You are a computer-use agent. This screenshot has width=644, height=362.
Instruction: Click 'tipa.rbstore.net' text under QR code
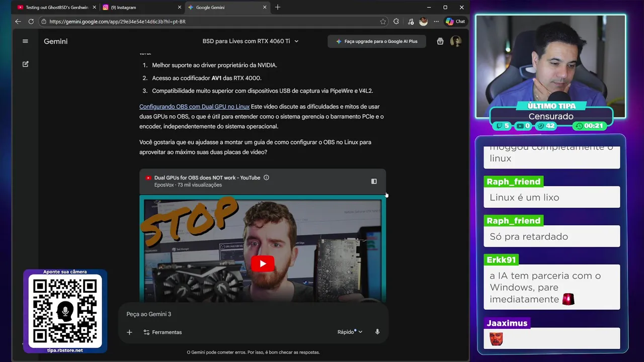[65, 350]
